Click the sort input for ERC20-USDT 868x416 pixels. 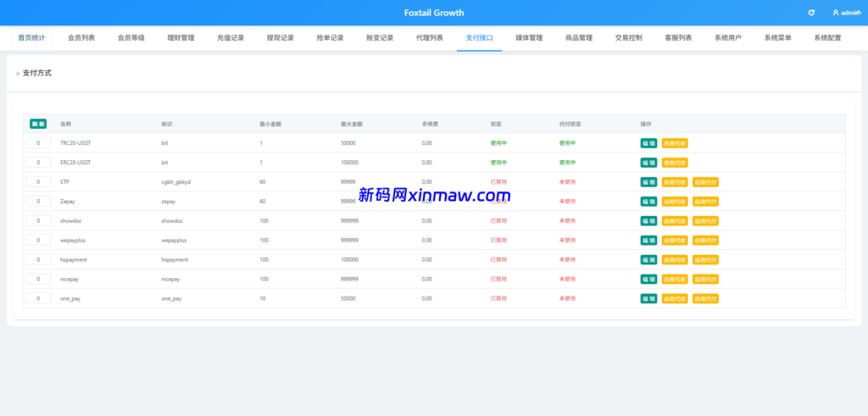pyautogui.click(x=38, y=163)
